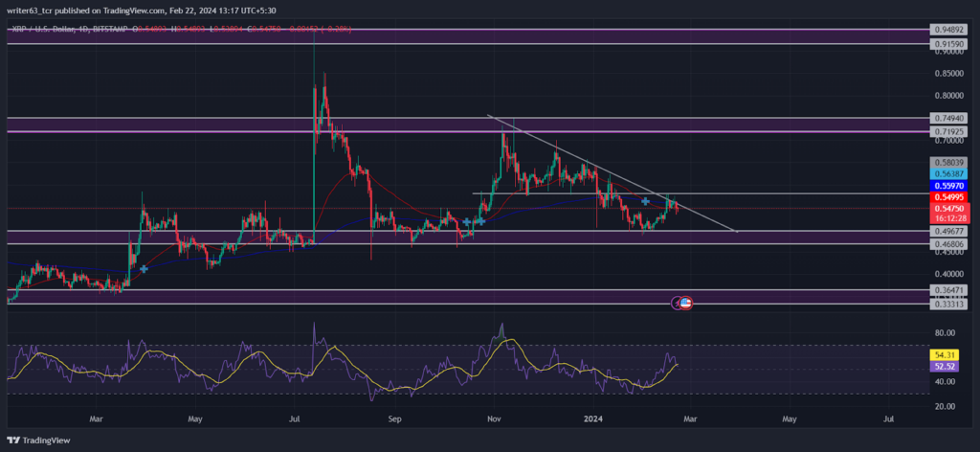
Task: Click the light-blue 0.56387 price label
Action: [x=948, y=173]
